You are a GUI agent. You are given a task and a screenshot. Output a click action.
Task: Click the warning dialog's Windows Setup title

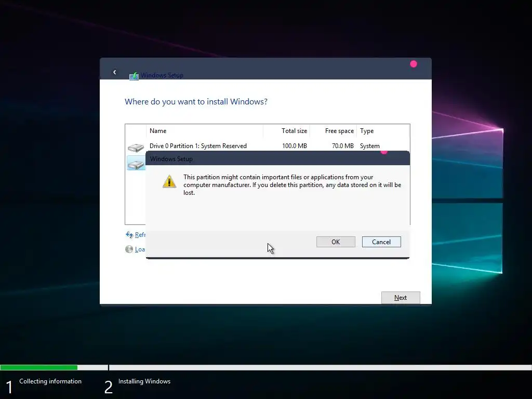point(171,159)
